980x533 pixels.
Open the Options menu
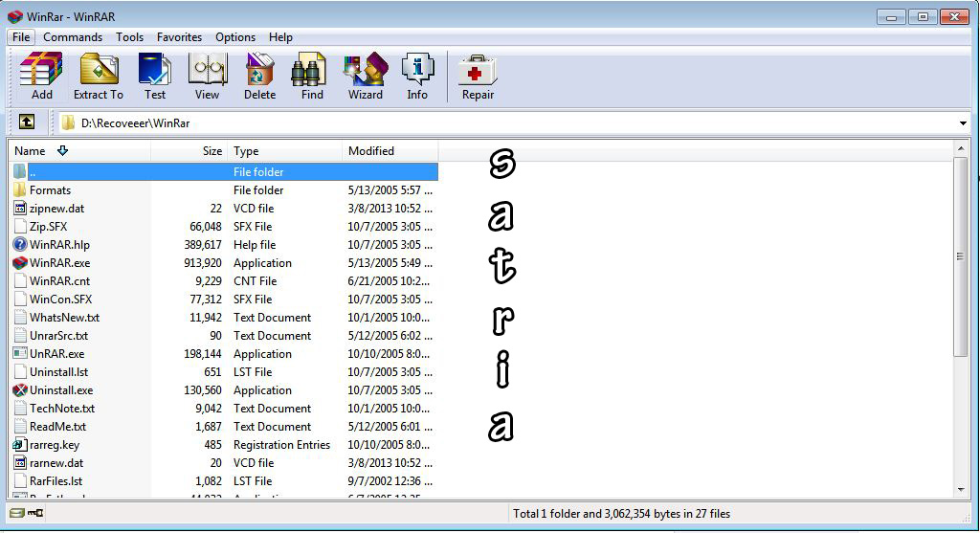point(235,37)
